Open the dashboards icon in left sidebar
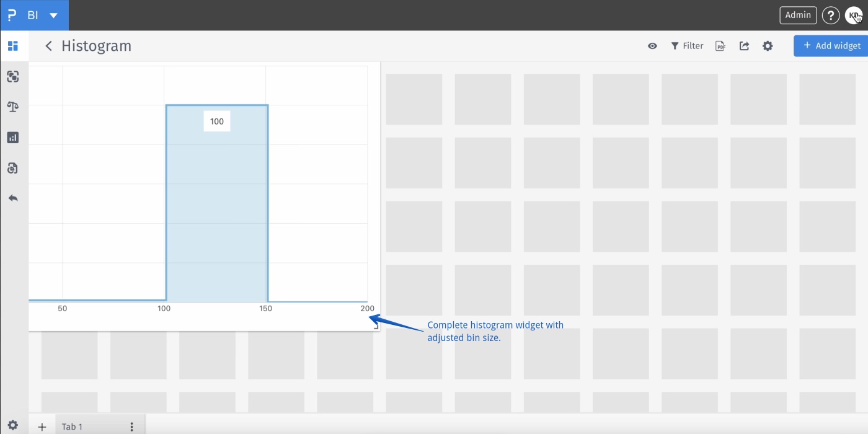868x434 pixels. [13, 46]
